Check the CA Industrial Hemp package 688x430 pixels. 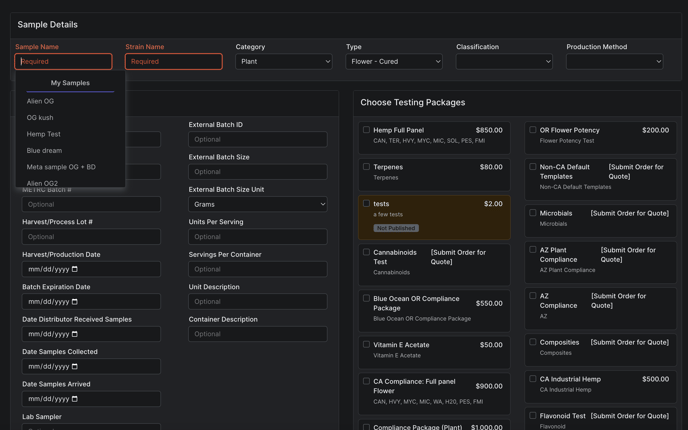pos(533,379)
